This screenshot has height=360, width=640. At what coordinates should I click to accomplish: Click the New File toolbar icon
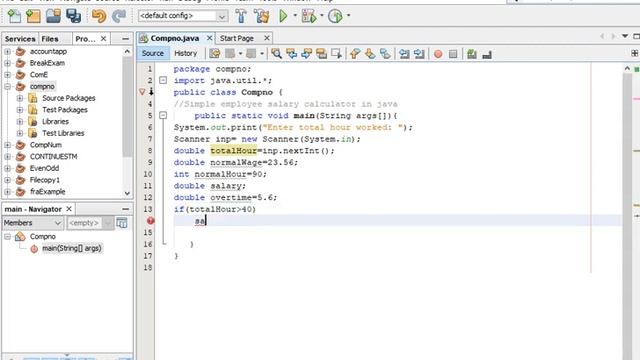(14, 16)
